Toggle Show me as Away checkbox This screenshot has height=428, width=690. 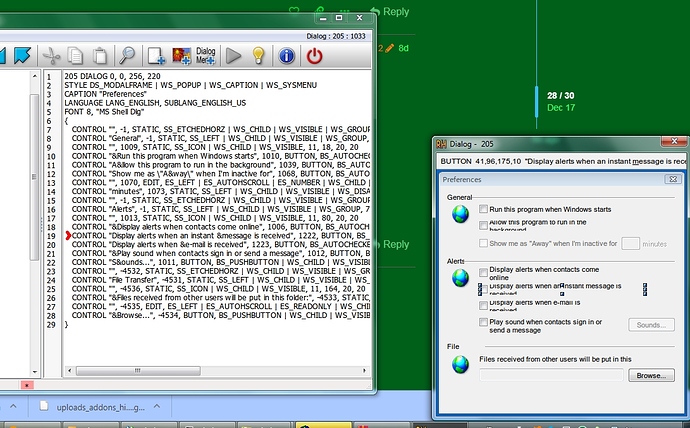(483, 243)
